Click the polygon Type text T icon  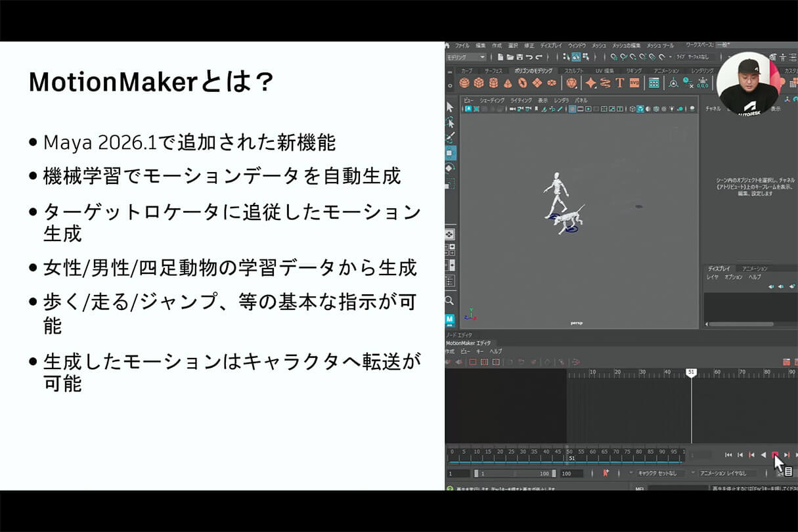pos(619,83)
